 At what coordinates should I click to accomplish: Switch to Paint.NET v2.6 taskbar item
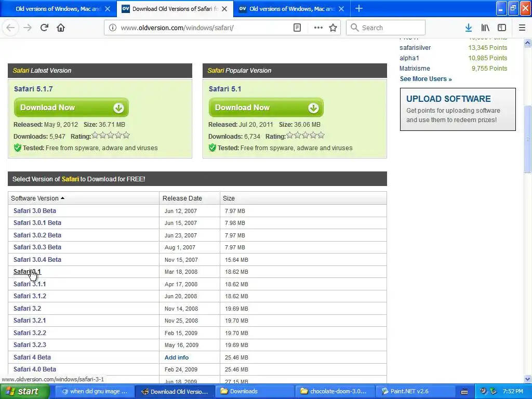[x=414, y=392]
